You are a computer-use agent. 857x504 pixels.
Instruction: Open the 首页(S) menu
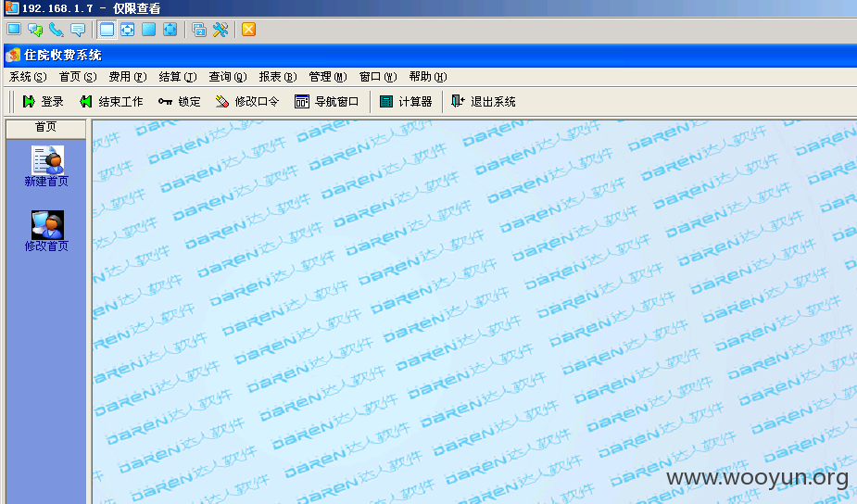coord(78,77)
